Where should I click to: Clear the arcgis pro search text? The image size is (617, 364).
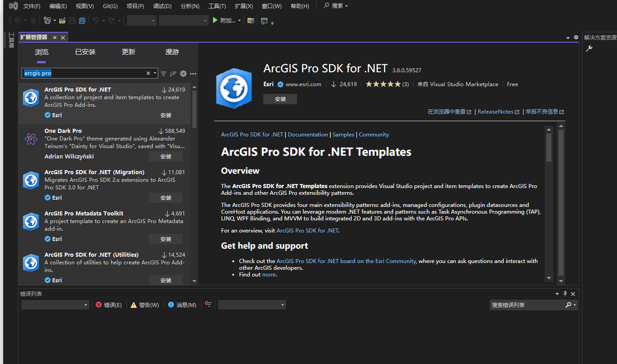point(148,73)
